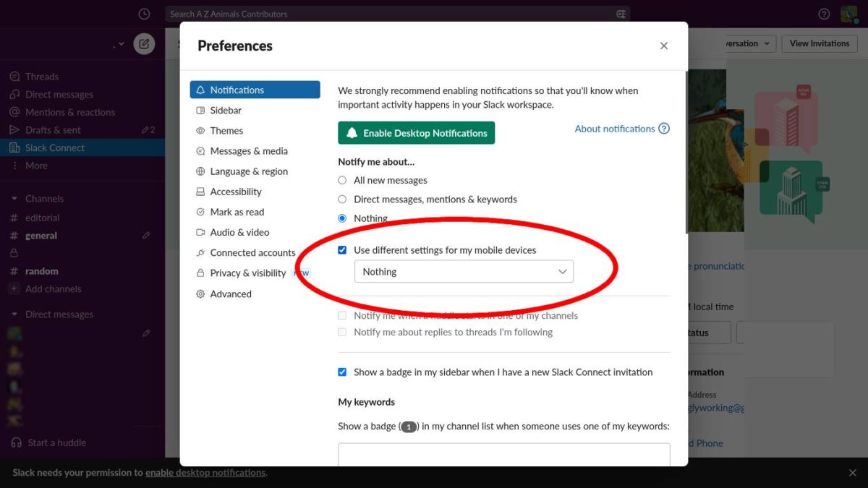Click the plus icon beside Add channels
Screen dimensions: 868x488
[x=14, y=289]
